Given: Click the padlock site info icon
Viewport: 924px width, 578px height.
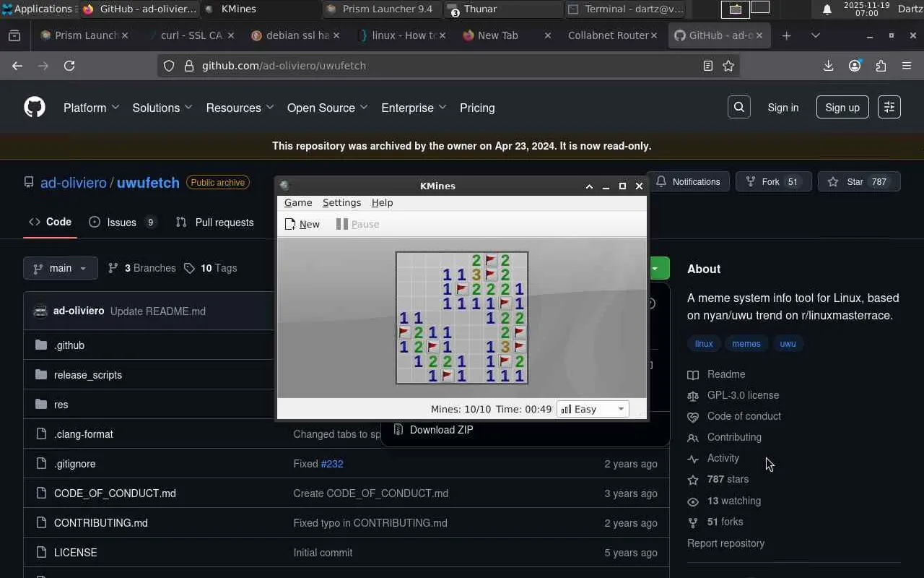Looking at the screenshot, I should [189, 66].
